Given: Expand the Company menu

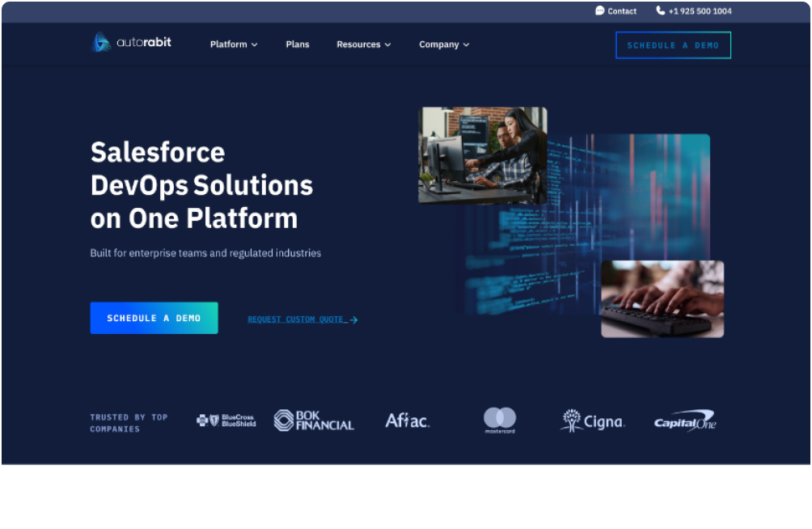Looking at the screenshot, I should click(x=444, y=44).
